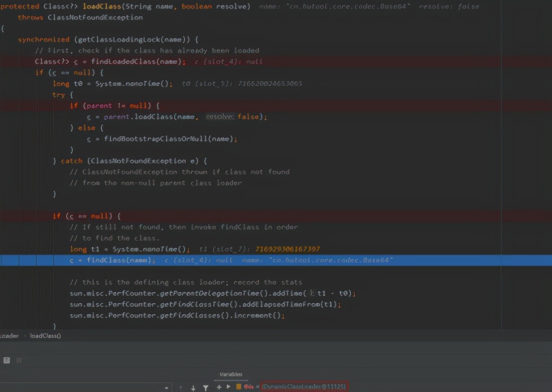Click the '} else {' line

pyautogui.click(x=87, y=128)
